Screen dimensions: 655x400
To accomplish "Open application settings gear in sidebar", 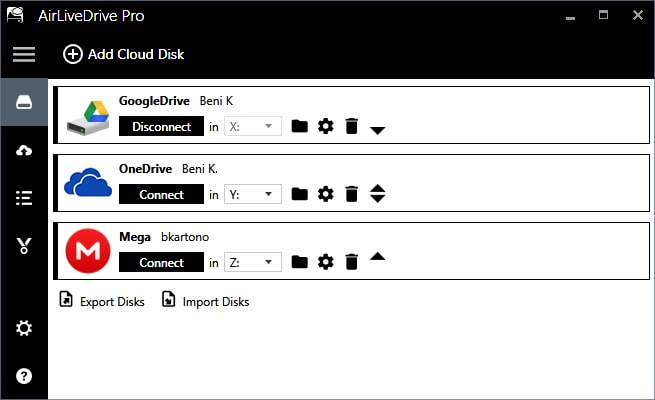I will point(24,328).
